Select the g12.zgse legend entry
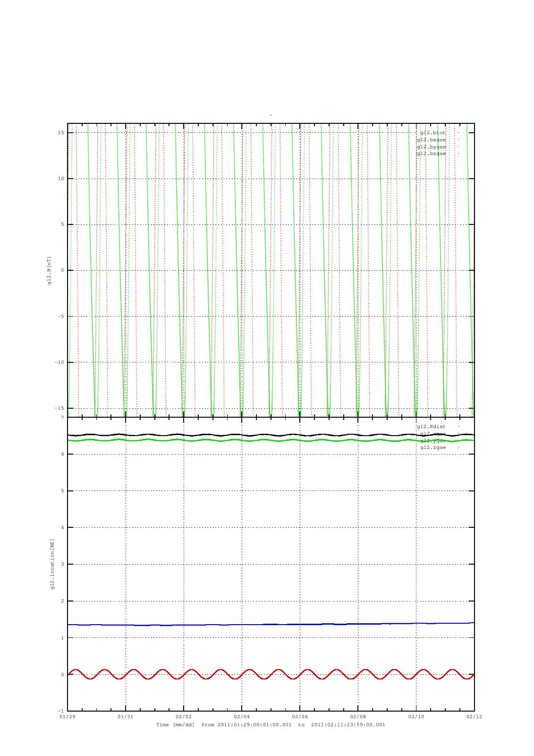 click(x=433, y=447)
